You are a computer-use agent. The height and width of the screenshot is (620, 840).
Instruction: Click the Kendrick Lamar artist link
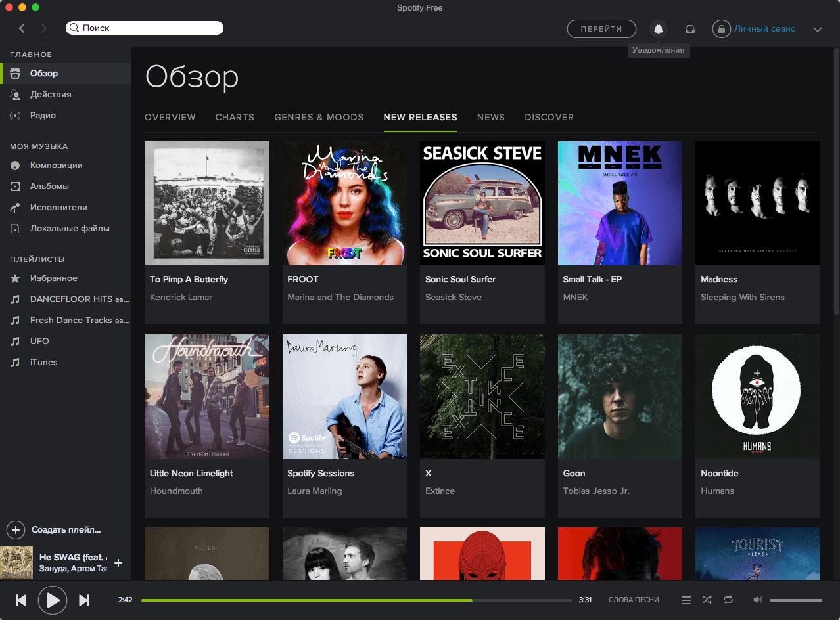pyautogui.click(x=181, y=297)
